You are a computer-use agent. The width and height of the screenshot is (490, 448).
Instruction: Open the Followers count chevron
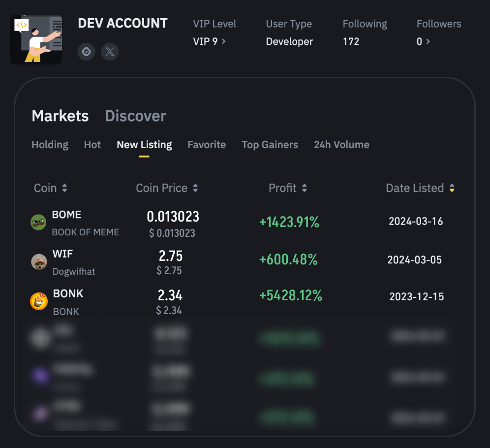click(428, 41)
